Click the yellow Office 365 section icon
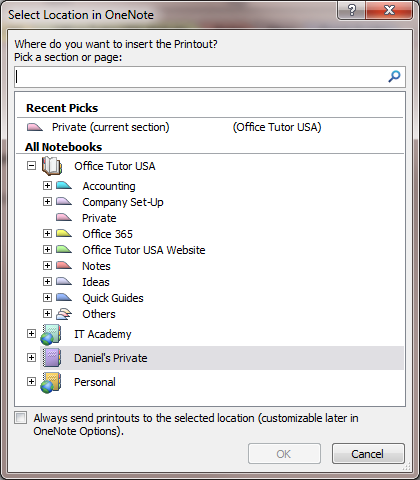Viewport: 420px width, 480px height. point(64,233)
